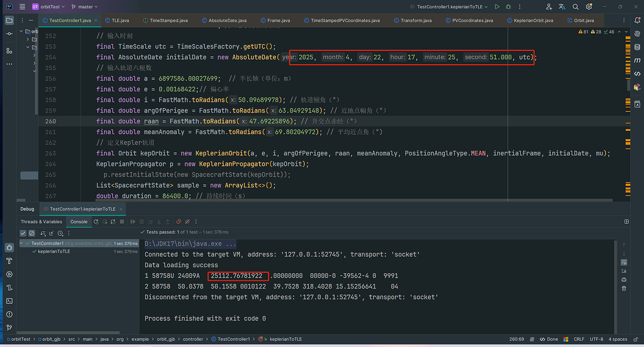Toggle show passed tests checkmark filter

[23, 233]
